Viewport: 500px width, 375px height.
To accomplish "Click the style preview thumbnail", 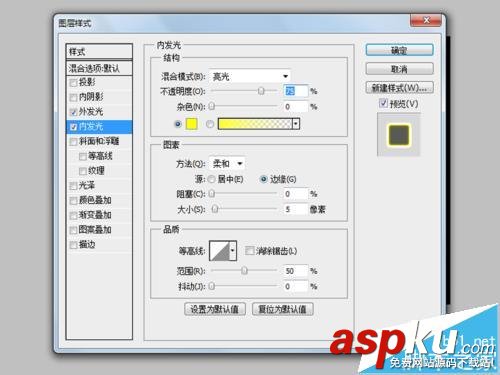I will 399,135.
